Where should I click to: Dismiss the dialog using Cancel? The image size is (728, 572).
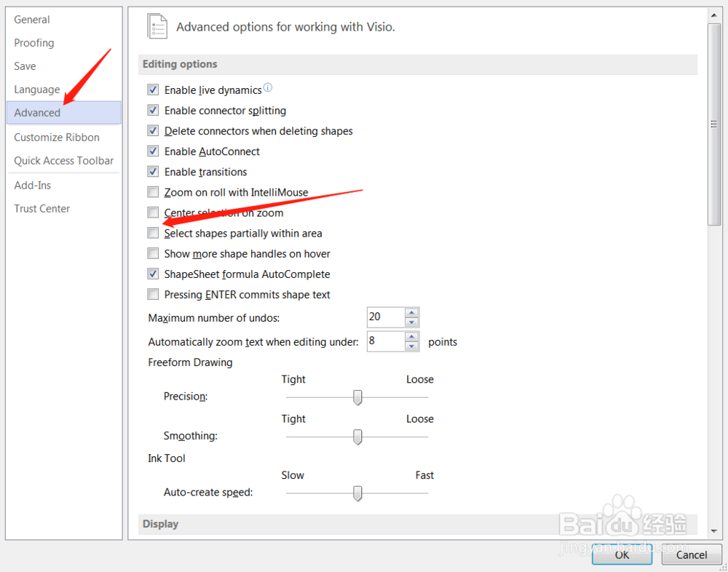point(691,555)
